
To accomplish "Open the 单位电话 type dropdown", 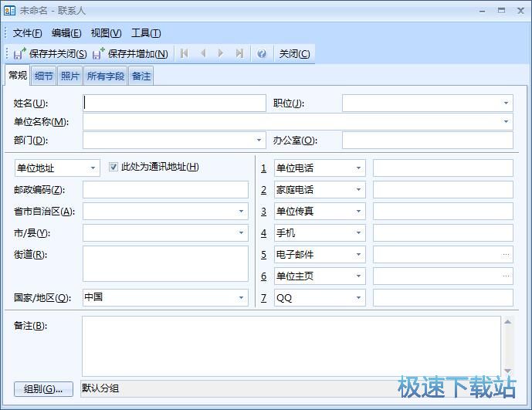I will 358,168.
